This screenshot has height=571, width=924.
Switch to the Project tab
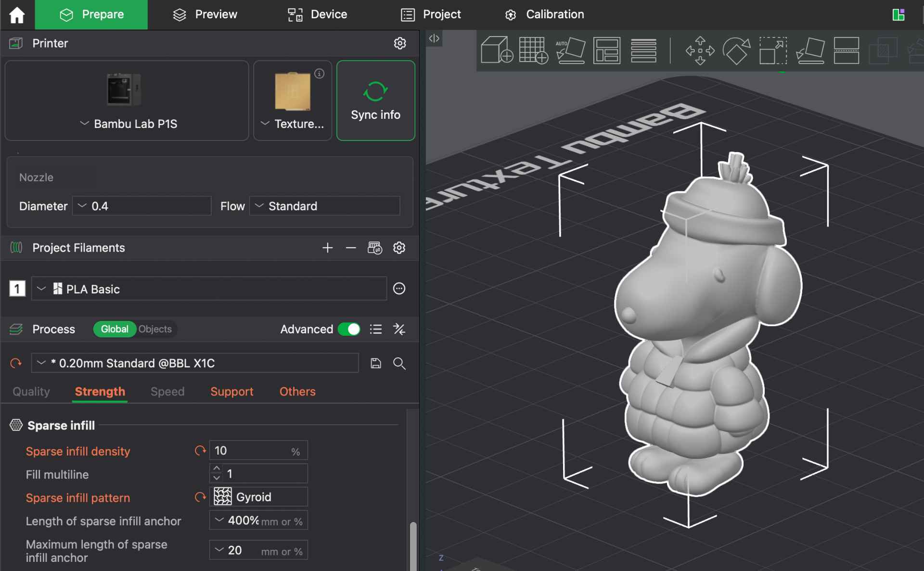pyautogui.click(x=431, y=14)
